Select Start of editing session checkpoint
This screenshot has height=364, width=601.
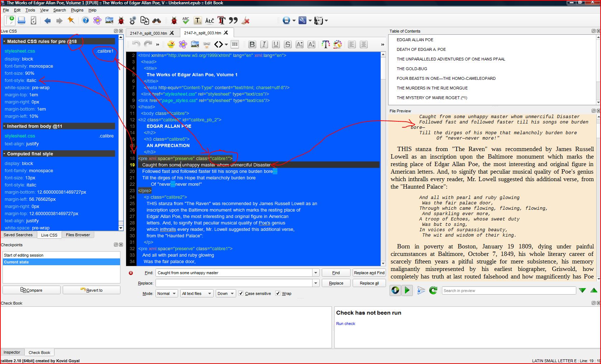click(x=61, y=255)
